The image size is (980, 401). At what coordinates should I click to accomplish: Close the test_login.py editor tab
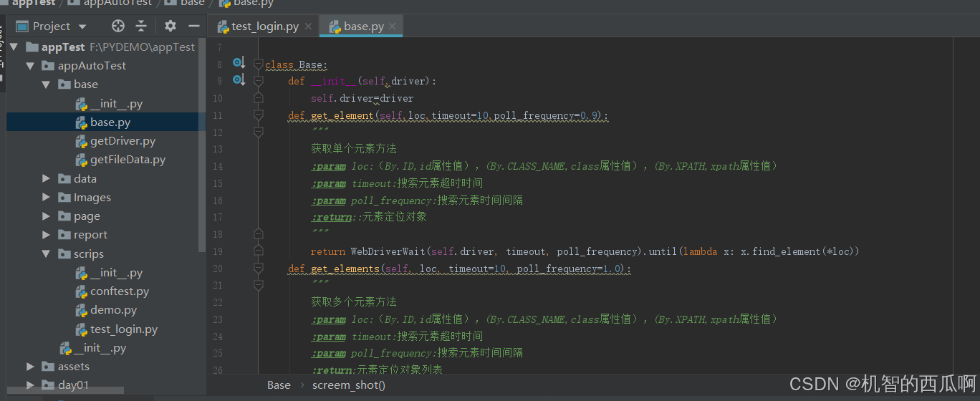point(308,26)
